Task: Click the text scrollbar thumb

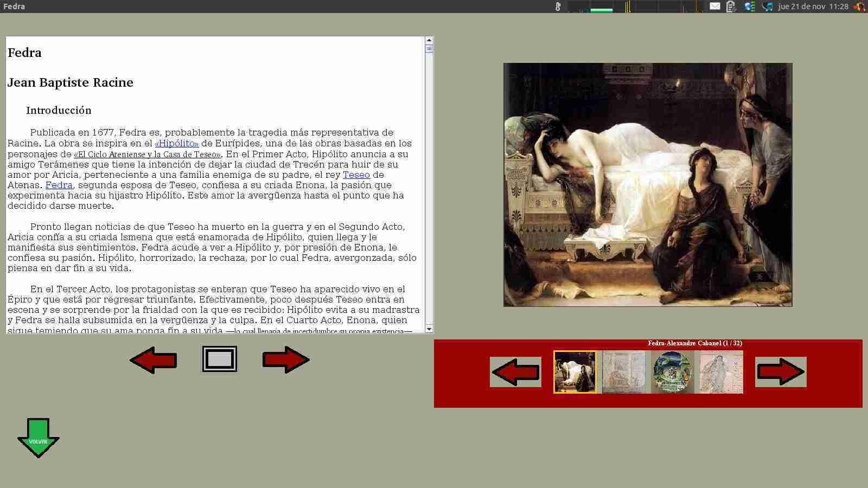Action: pyautogui.click(x=429, y=49)
